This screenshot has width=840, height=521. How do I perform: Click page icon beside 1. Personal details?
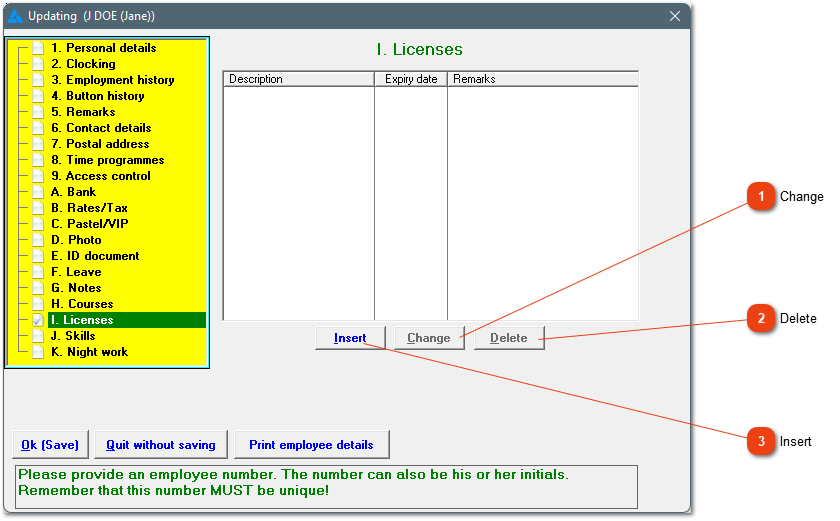(38, 48)
